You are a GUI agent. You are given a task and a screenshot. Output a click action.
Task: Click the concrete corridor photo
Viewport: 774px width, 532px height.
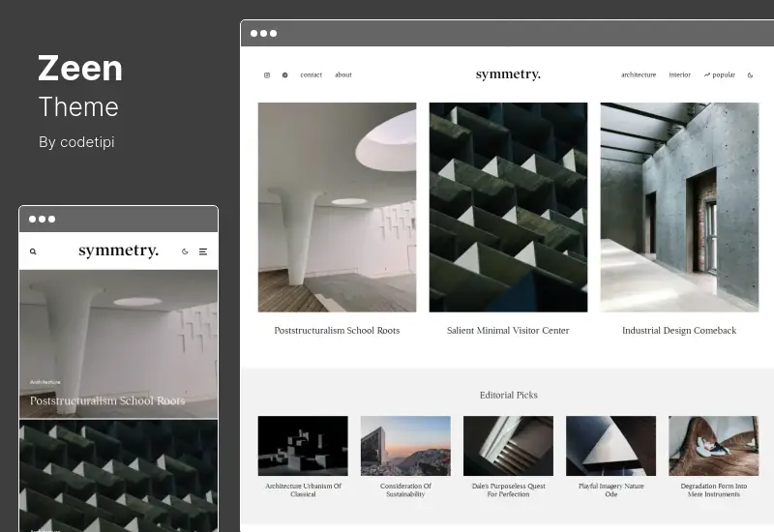[x=680, y=207]
